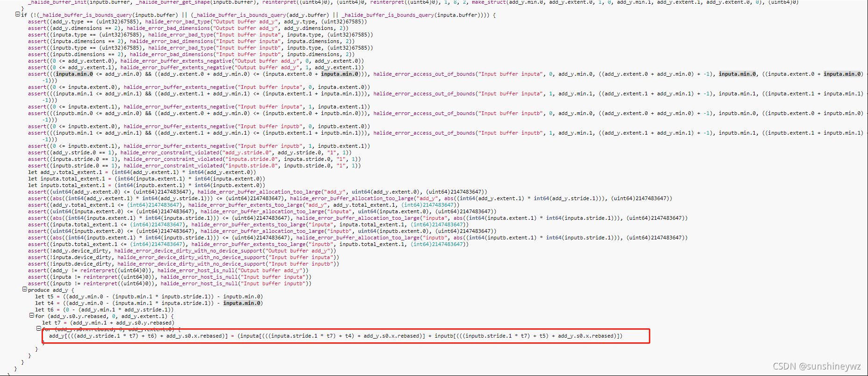Click 'let t7' inside the y loop

click(108, 323)
